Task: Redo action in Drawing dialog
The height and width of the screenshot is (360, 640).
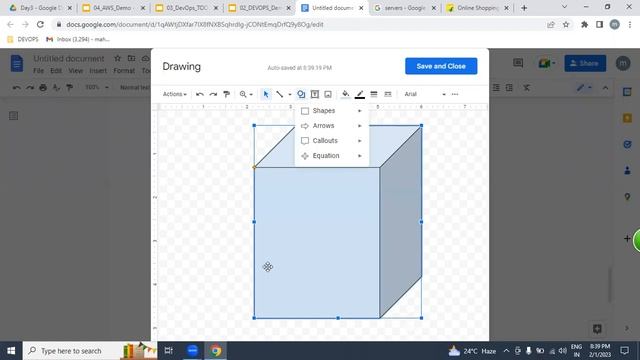Action: pos(213,94)
